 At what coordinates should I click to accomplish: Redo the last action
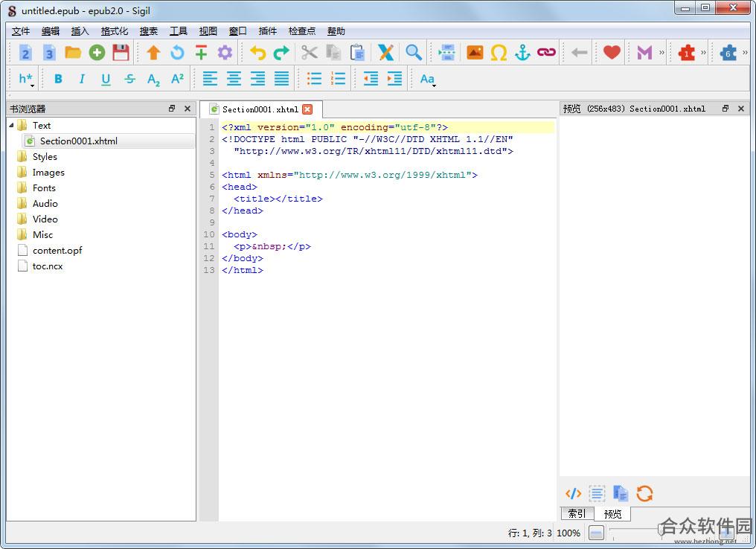(281, 53)
